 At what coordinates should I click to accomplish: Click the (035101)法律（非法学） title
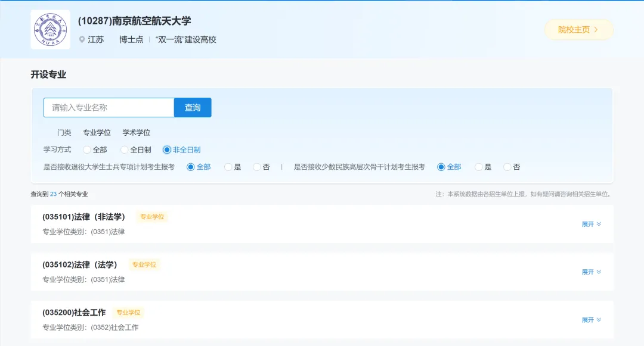tap(84, 217)
